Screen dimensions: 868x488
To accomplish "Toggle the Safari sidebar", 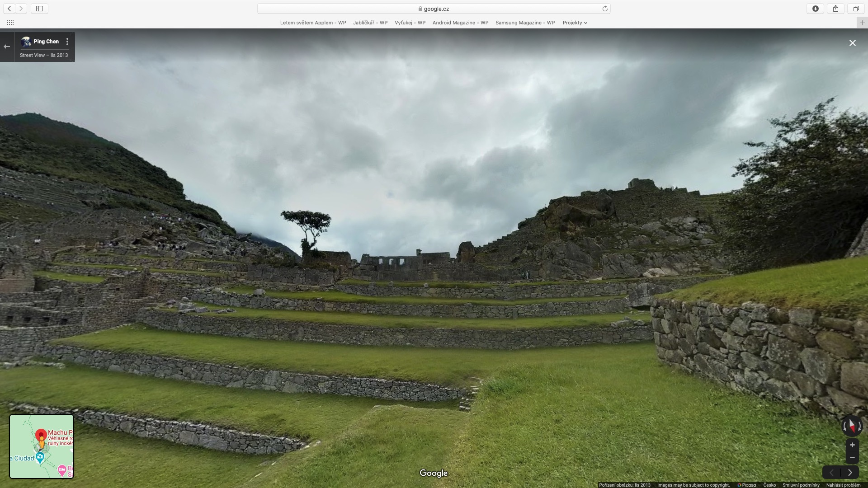I will [39, 9].
